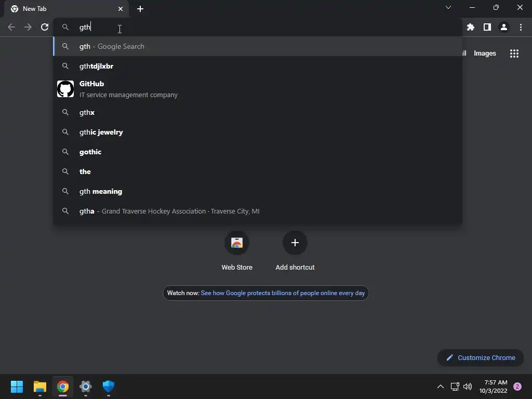Select the GitHub suggestion entry
This screenshot has width=532, height=399.
pyautogui.click(x=258, y=89)
